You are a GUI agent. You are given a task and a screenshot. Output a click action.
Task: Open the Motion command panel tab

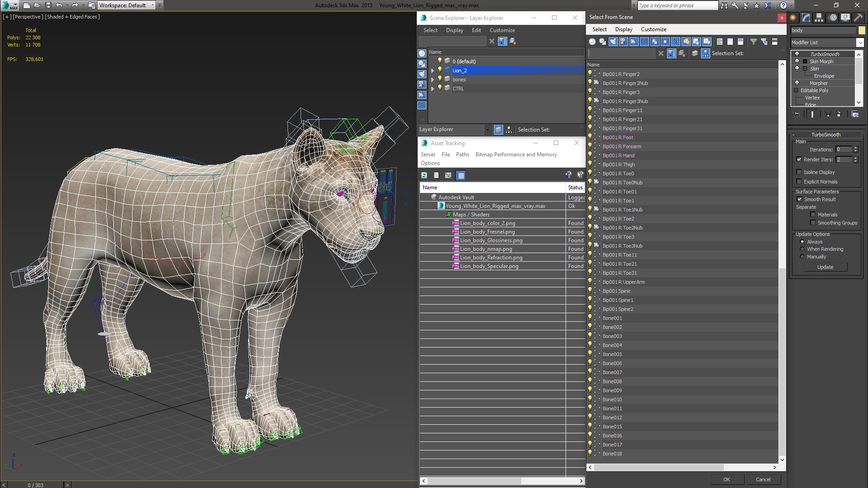click(833, 18)
